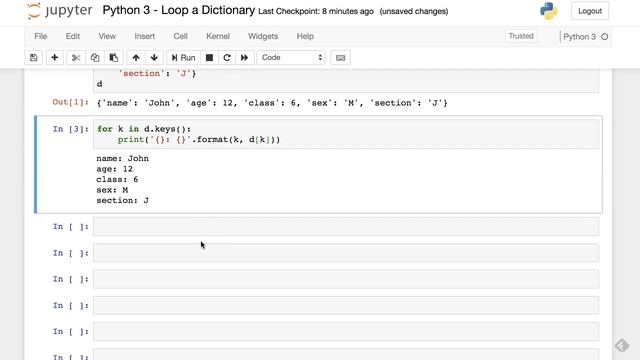
Task: Click the output line 'section: J'
Action: point(122,201)
